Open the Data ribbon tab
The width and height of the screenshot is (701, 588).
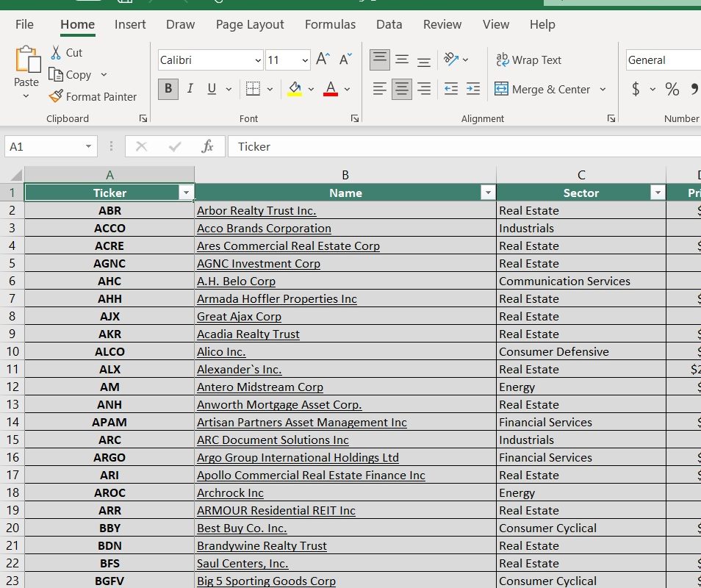coord(389,24)
